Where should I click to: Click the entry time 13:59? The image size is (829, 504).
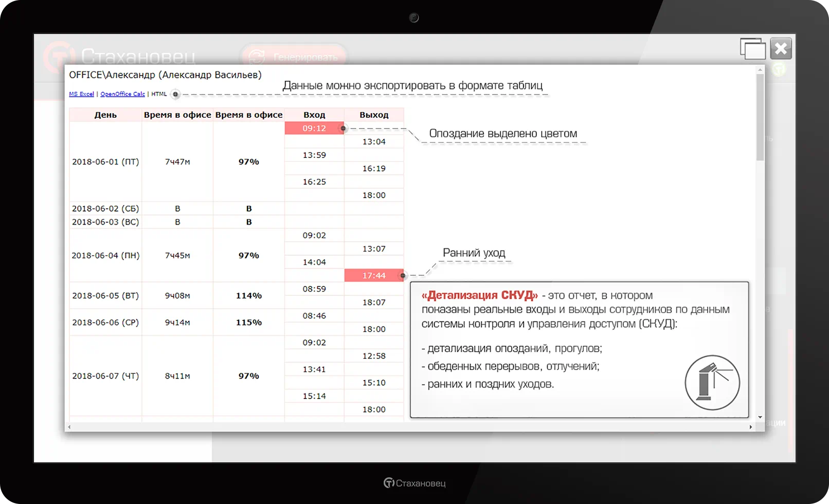(x=314, y=155)
